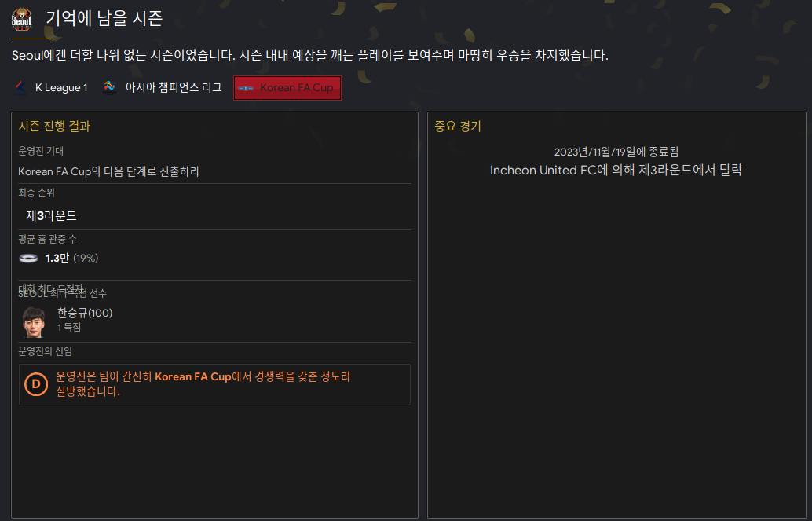Click the 1 득점 goal count text

(x=69, y=327)
